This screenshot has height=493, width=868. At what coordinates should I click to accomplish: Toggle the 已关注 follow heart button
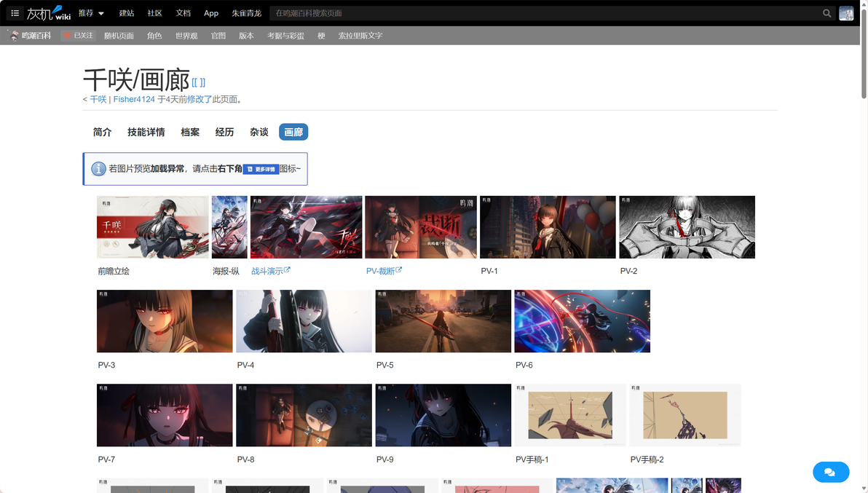pos(79,36)
